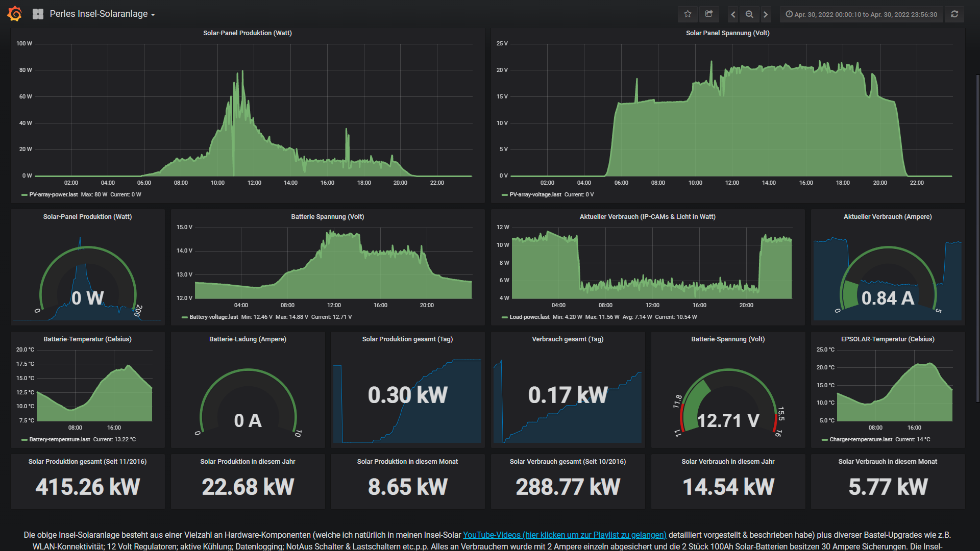Toggle the Battery-voltage.last legend series
980x551 pixels.
pos(213,317)
